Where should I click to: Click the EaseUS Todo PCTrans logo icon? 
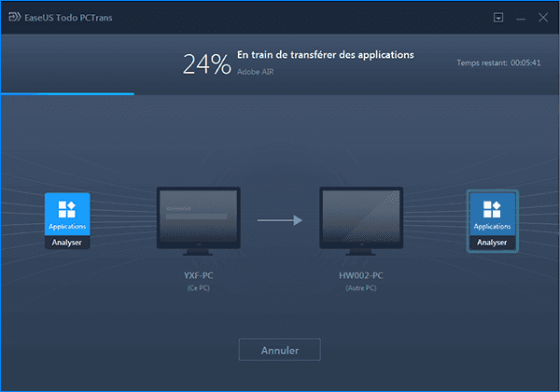pyautogui.click(x=15, y=17)
